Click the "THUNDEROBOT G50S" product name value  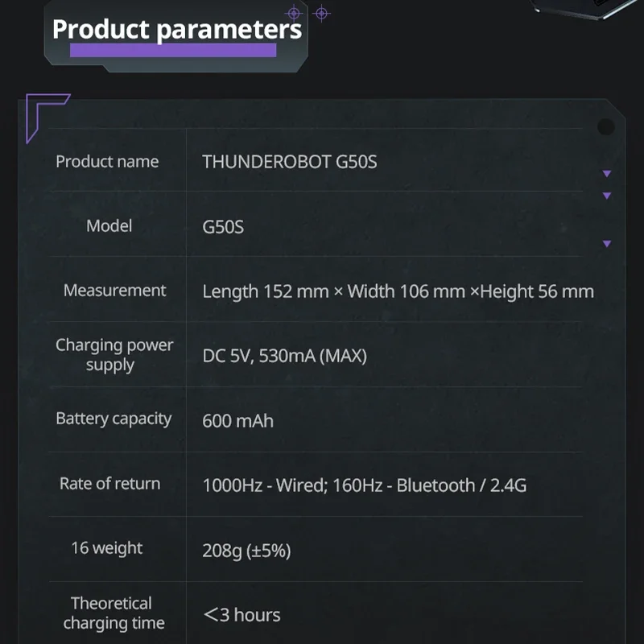(290, 162)
